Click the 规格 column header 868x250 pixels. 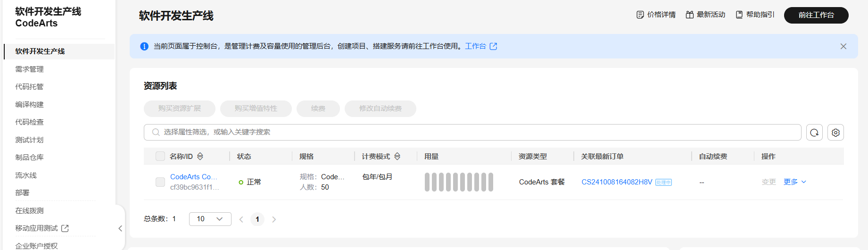point(306,156)
